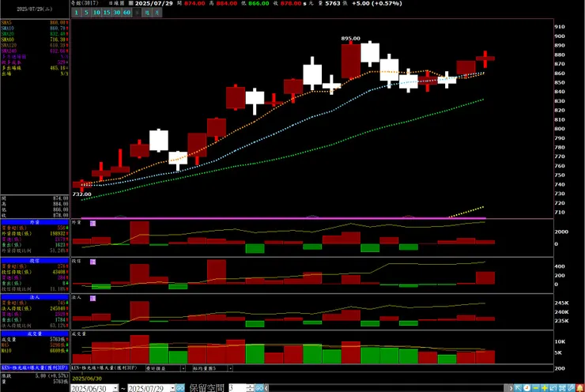This screenshot has height=392, width=585.
Task: Click the round clock icon in bottom toolbar
Action: tap(526, 388)
